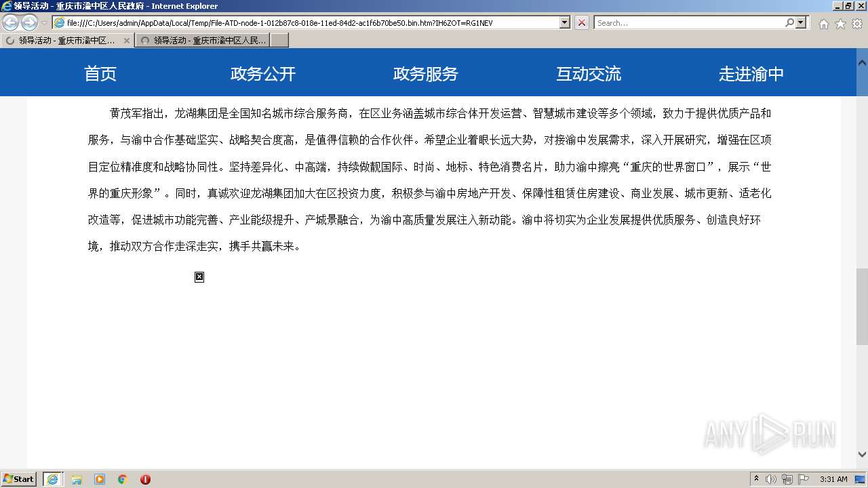Click the search magnifier icon

point(789,22)
